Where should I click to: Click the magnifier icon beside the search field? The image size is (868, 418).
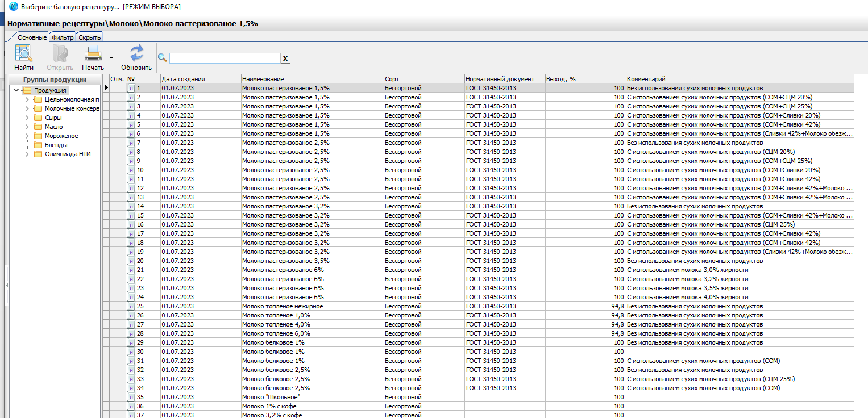point(163,58)
